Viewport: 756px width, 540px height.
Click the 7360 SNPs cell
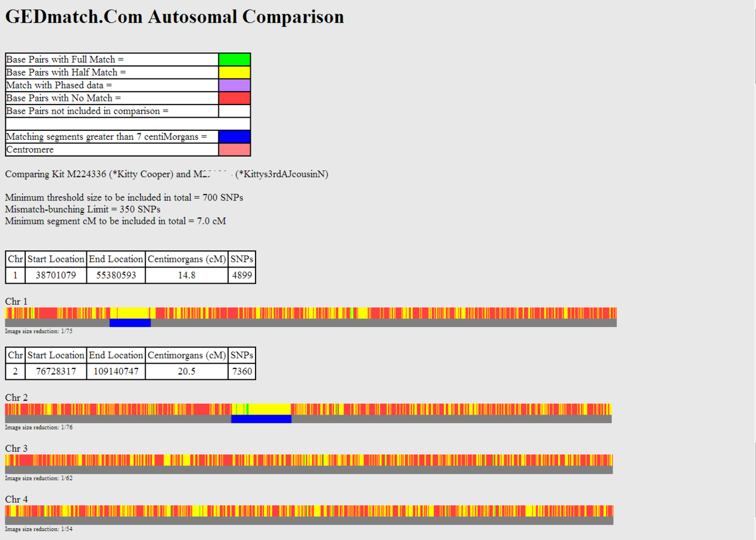coord(242,371)
